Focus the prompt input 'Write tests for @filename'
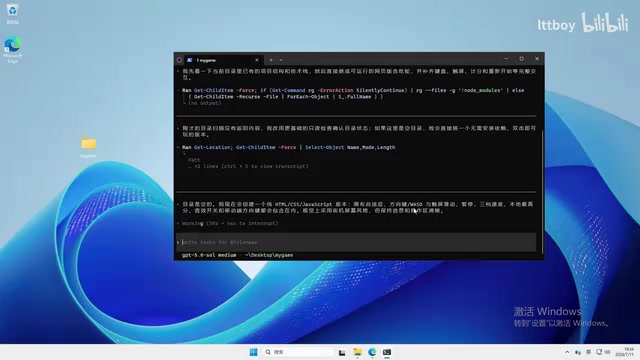 click(x=356, y=242)
